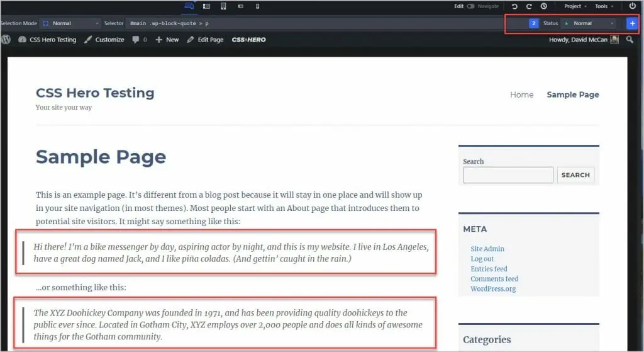
Task: Open the Project dropdown menu
Action: (x=575, y=6)
